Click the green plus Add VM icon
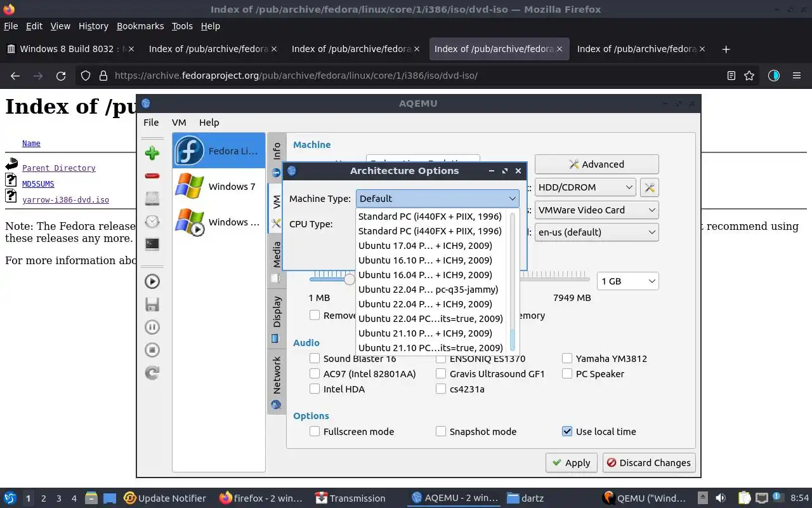Screen dimensions: 812x508 pyautogui.click(x=152, y=153)
